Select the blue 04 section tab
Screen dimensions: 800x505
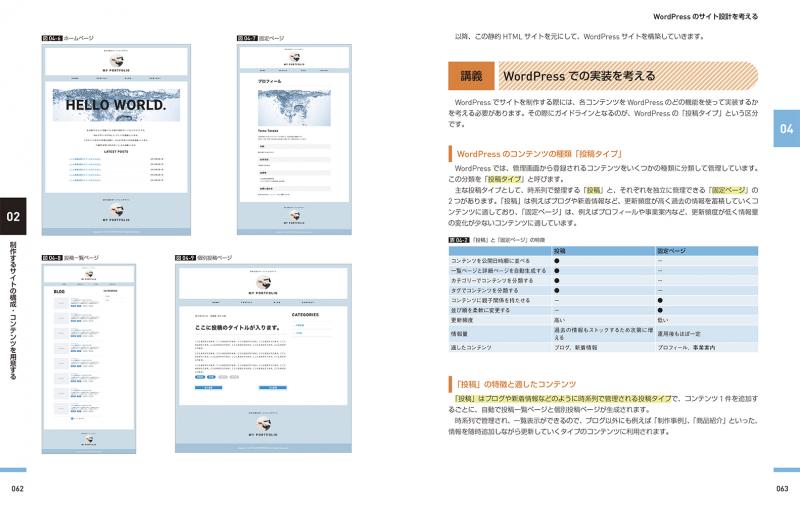click(x=787, y=129)
